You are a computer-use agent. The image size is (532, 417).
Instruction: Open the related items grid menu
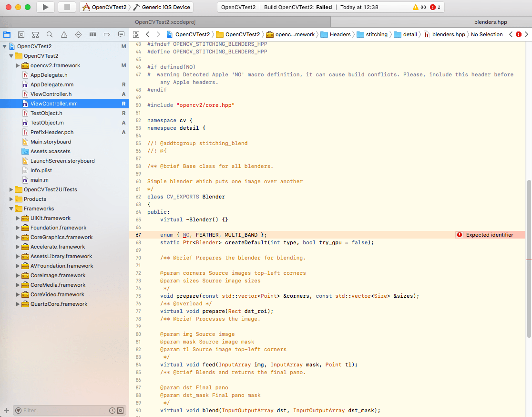pyautogui.click(x=136, y=34)
